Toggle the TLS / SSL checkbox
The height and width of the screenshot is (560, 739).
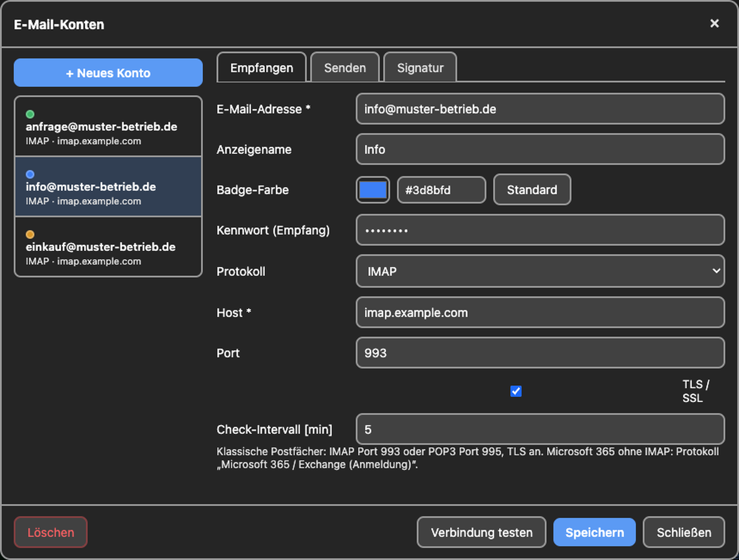pyautogui.click(x=516, y=391)
